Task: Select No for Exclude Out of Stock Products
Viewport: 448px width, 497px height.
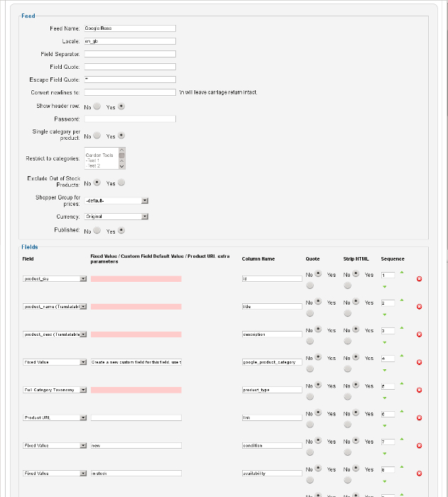Action: click(x=97, y=182)
